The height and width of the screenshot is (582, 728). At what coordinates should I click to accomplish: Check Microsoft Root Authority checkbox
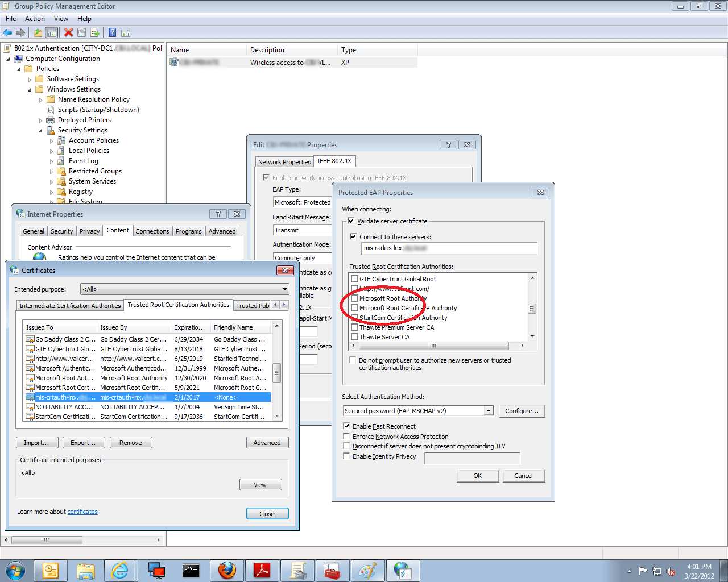tap(355, 298)
